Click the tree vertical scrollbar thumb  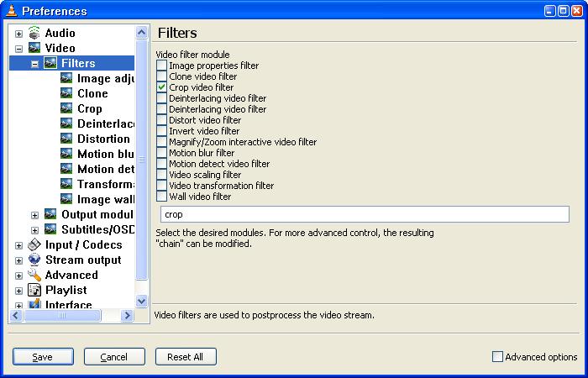(141, 160)
